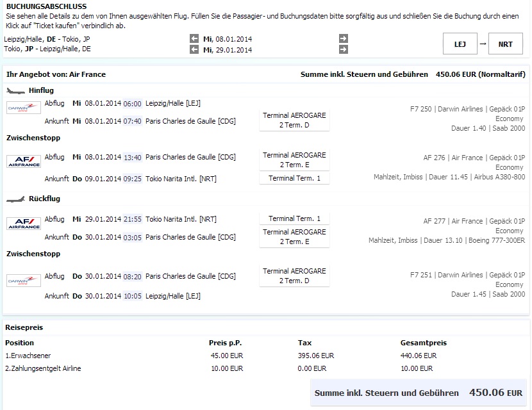Click route text 'Tokio, JP - Leipzig/Halle, DE'
The width and height of the screenshot is (532, 410).
[x=47, y=49]
